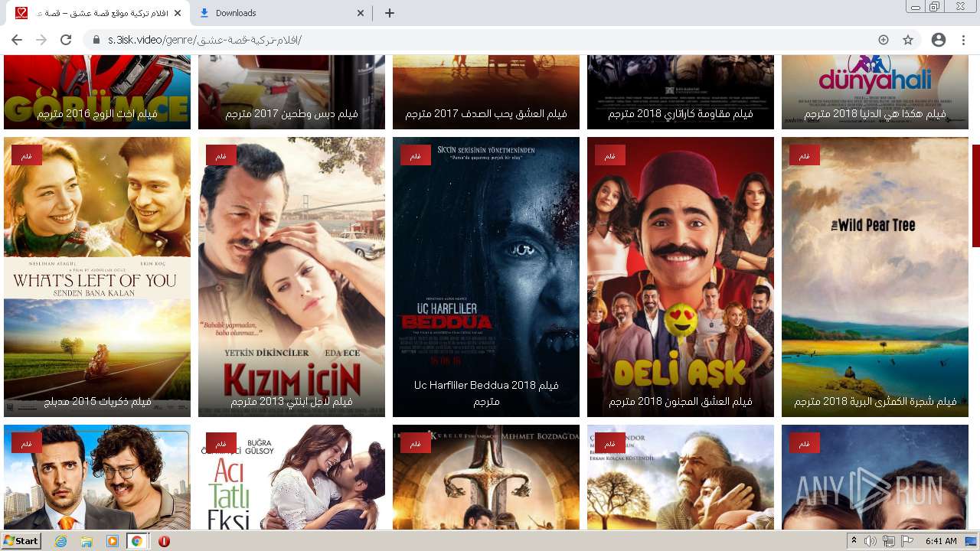Open the 'فيلم لاجل ابنتي 2013 مترجم' title link
The width and height of the screenshot is (980, 551).
coord(292,401)
